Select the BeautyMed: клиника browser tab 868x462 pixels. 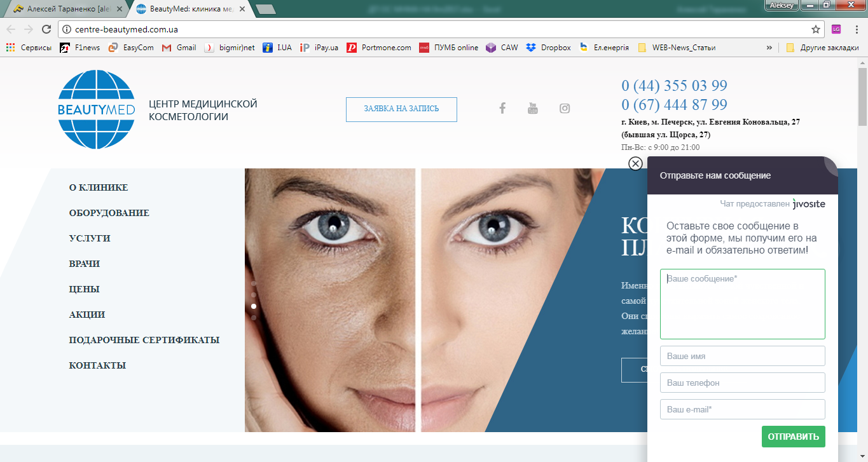192,9
